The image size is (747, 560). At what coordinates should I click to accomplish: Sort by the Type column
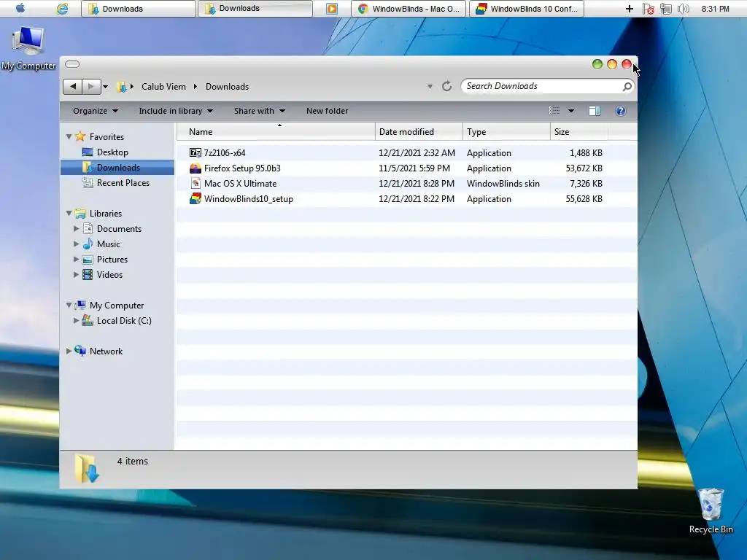click(x=506, y=132)
